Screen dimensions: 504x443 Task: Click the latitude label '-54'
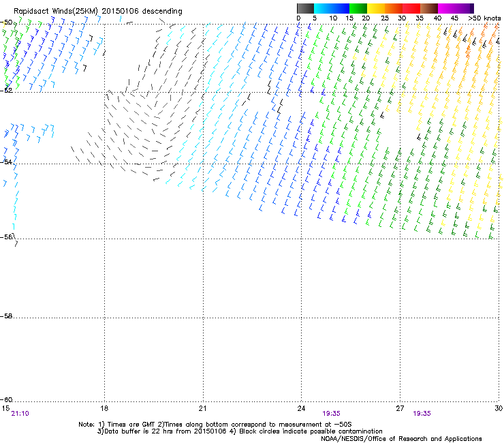pyautogui.click(x=6, y=162)
